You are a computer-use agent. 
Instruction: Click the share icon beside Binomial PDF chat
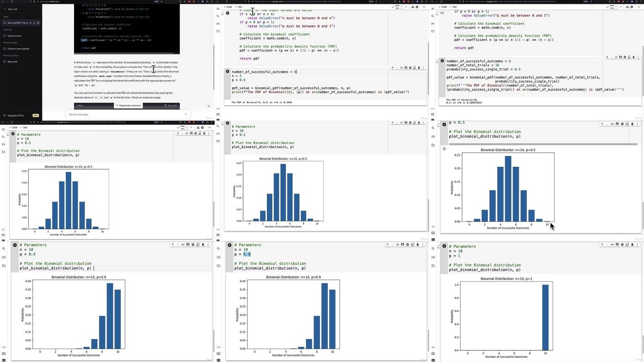[34, 23]
